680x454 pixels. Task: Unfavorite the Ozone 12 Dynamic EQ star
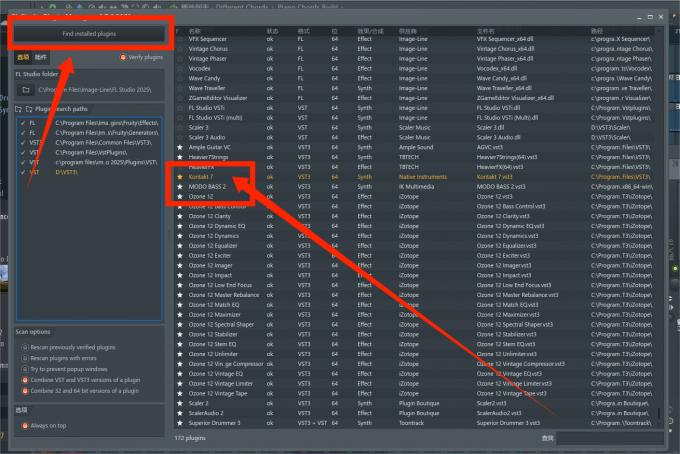[x=180, y=226]
